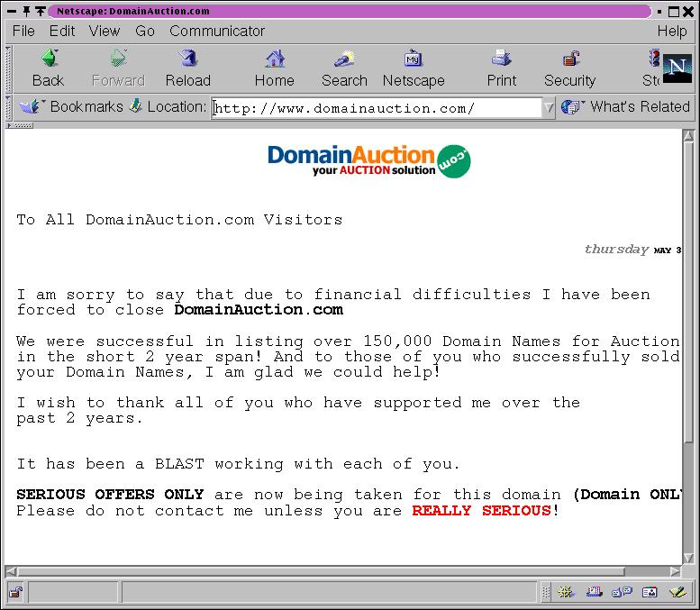This screenshot has width=700, height=610.
Task: Click the vertical scrollbar thumb
Action: (688, 292)
